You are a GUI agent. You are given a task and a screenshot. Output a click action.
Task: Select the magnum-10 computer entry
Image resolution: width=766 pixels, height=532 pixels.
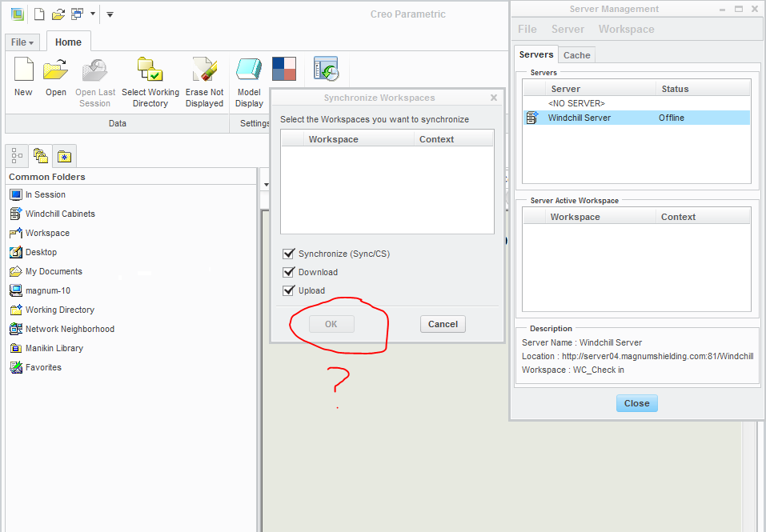(40, 290)
